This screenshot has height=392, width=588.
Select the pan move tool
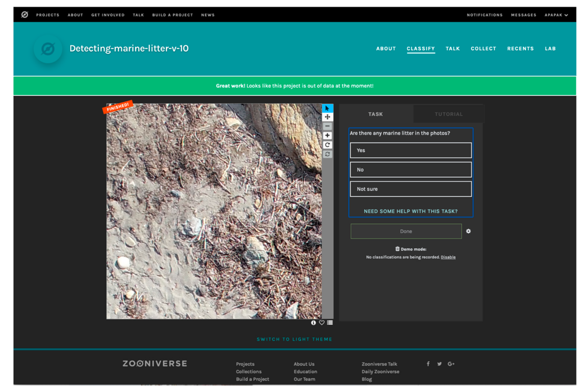tap(327, 117)
